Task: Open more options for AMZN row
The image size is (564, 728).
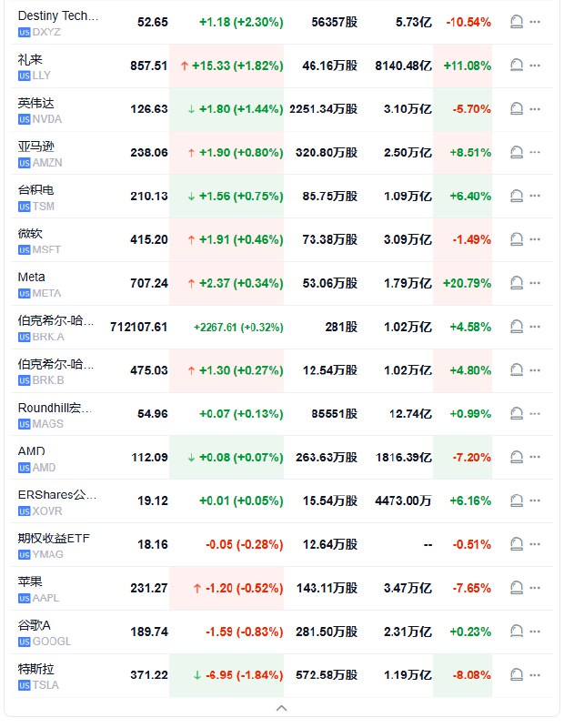Action: tap(535, 152)
